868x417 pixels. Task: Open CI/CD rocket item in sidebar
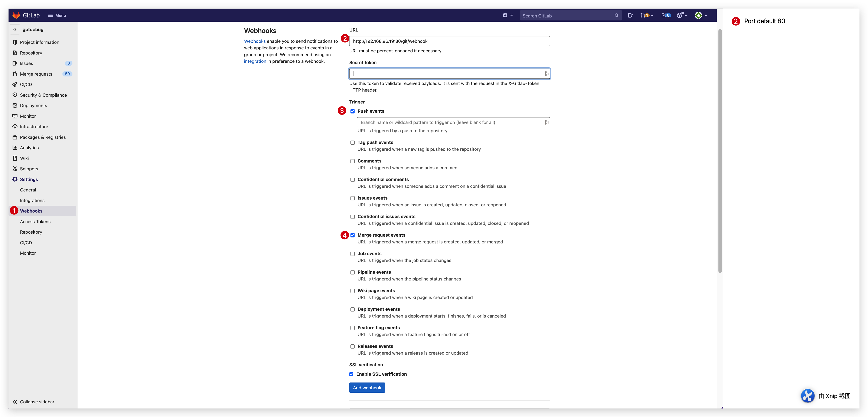point(26,85)
